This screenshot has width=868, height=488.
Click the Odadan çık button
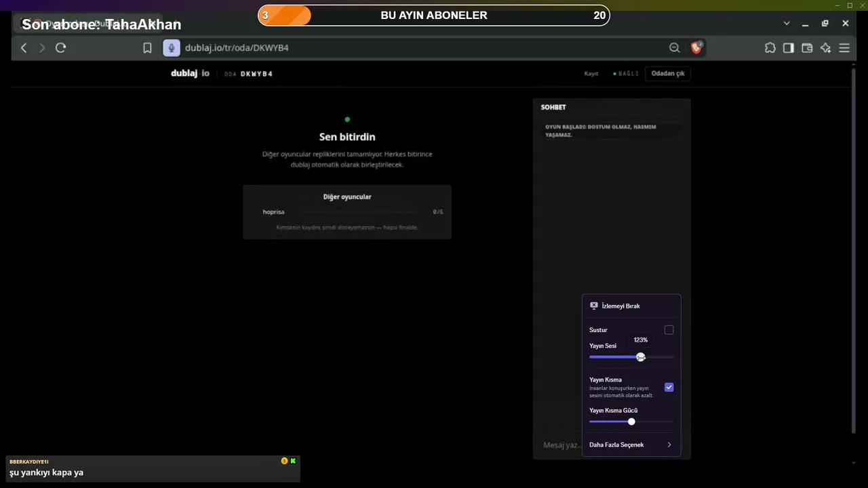[668, 73]
